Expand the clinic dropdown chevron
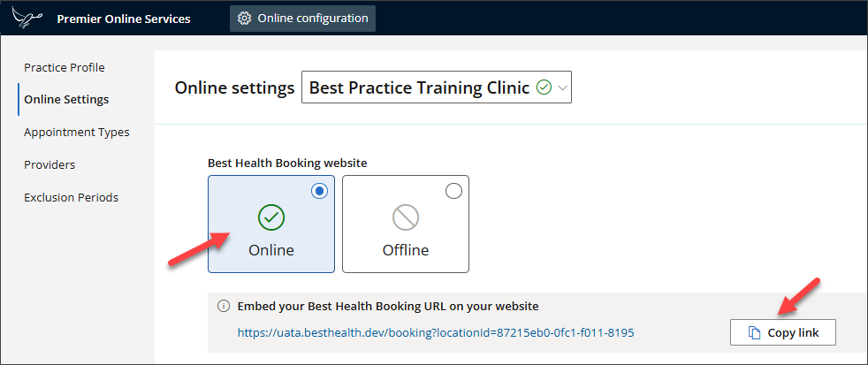868x365 pixels. pyautogui.click(x=562, y=87)
